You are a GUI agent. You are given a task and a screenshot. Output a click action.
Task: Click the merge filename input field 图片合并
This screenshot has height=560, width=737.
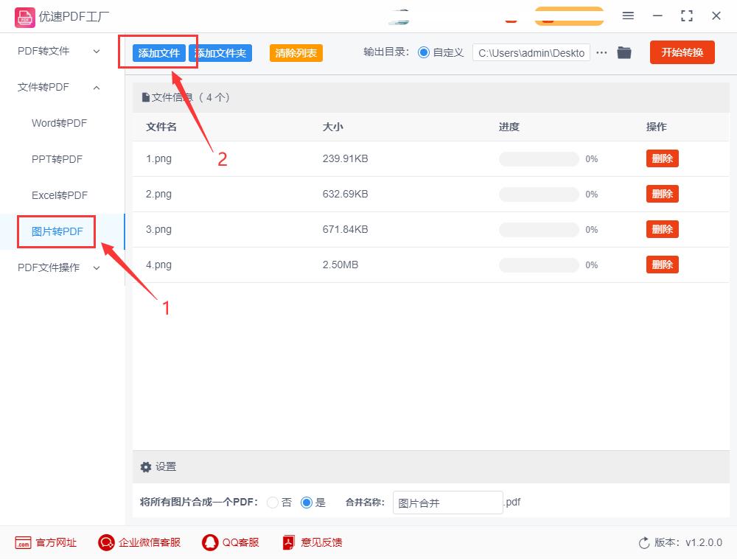pyautogui.click(x=447, y=503)
